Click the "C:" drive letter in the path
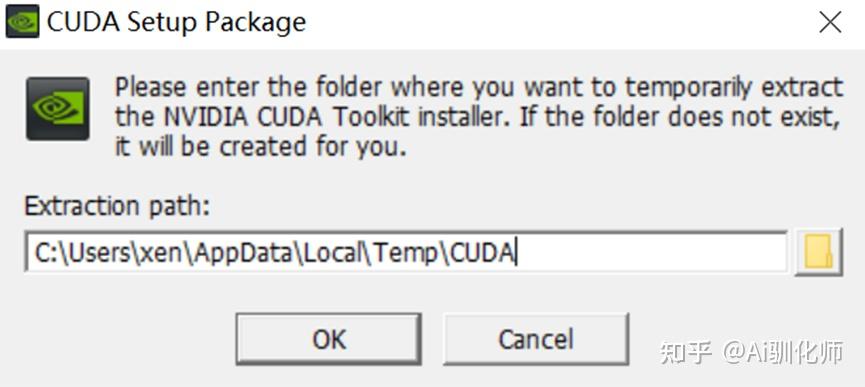The height and width of the screenshot is (387, 865). pos(43,252)
